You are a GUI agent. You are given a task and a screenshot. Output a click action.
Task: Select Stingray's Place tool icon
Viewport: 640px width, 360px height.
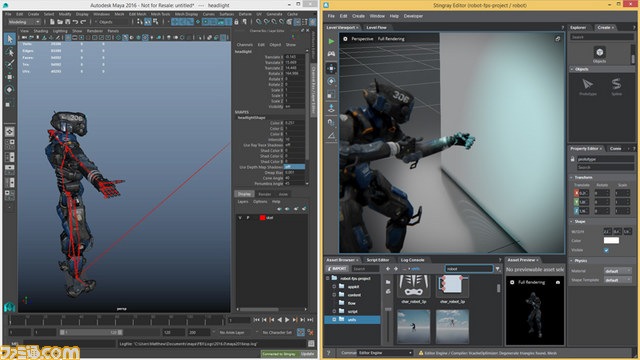click(331, 108)
